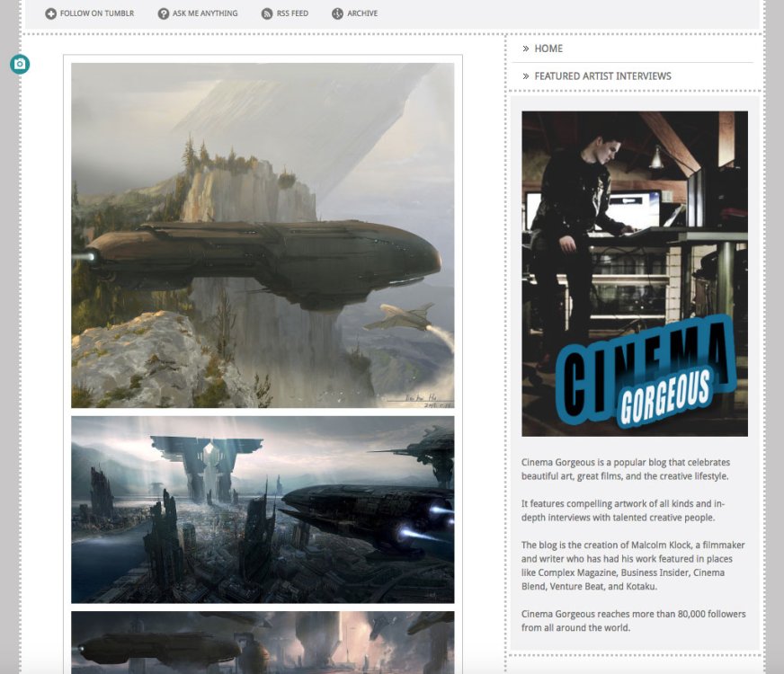Viewport: 784px width, 674px height.
Task: Open the blue futuristic city spaceship artwork
Action: pyautogui.click(x=263, y=510)
